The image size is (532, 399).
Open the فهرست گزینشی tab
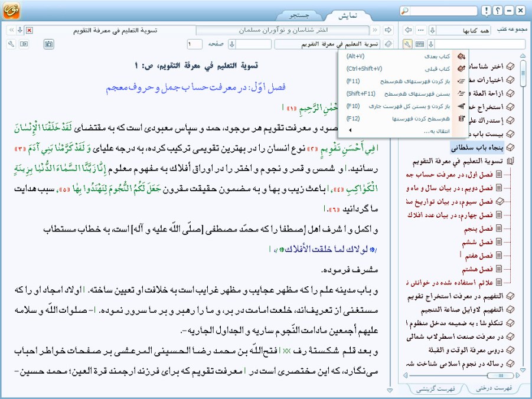pos(435,388)
